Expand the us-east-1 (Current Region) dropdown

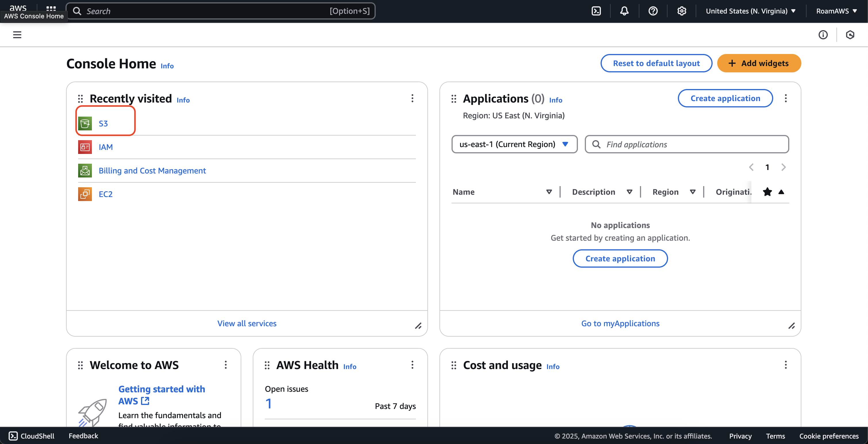pyautogui.click(x=514, y=144)
